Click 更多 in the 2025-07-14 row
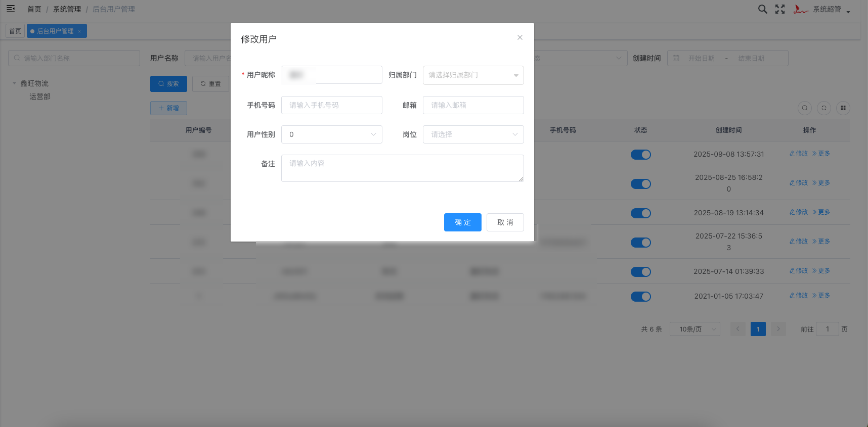Screen dimensions: 868x427 pos(821,271)
